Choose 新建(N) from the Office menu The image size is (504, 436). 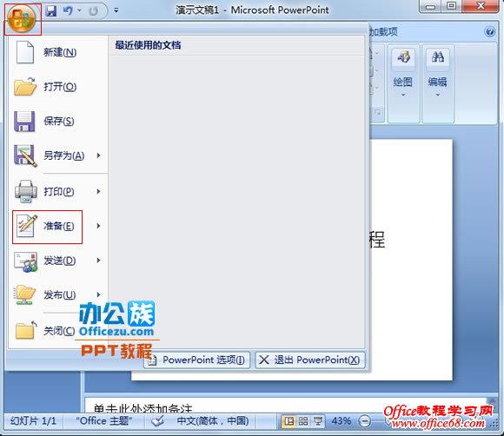58,52
